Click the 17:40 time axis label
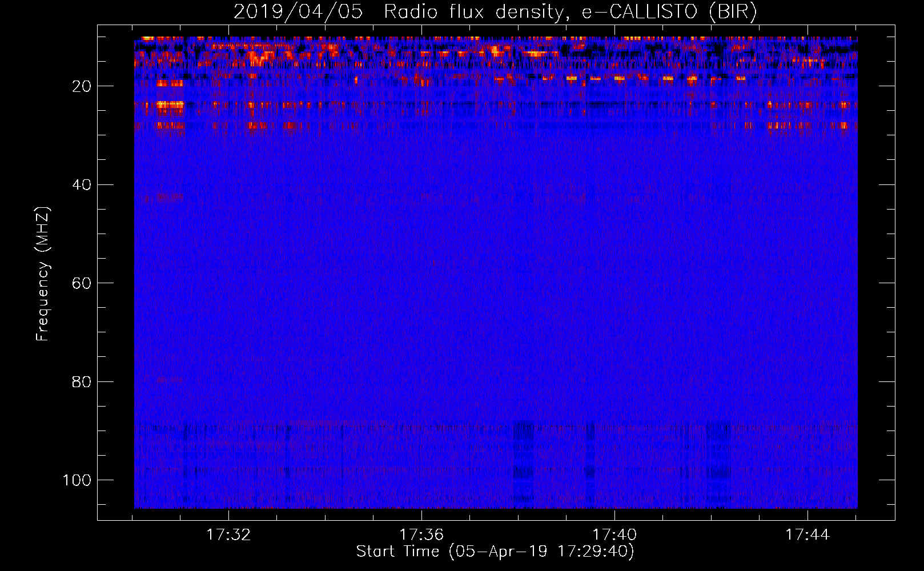This screenshot has height=571, width=924. click(614, 535)
